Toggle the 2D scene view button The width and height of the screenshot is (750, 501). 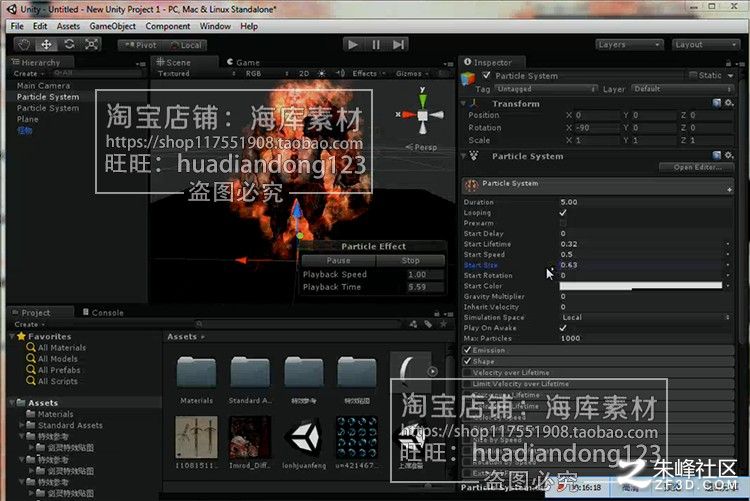click(304, 73)
